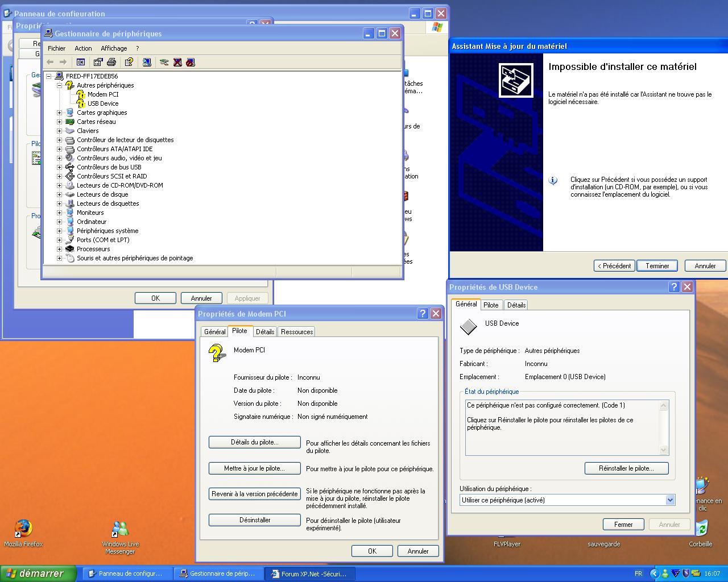Click the help question mark in USB Device properties title bar
This screenshot has height=582, width=728.
(x=674, y=287)
